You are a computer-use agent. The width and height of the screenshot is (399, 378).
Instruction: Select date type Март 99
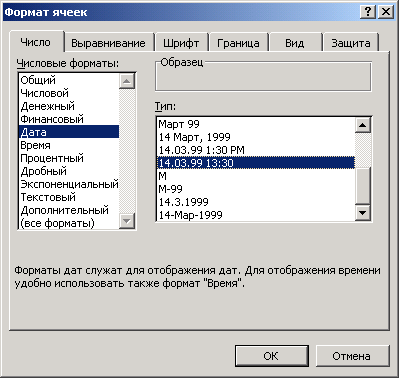click(256, 124)
